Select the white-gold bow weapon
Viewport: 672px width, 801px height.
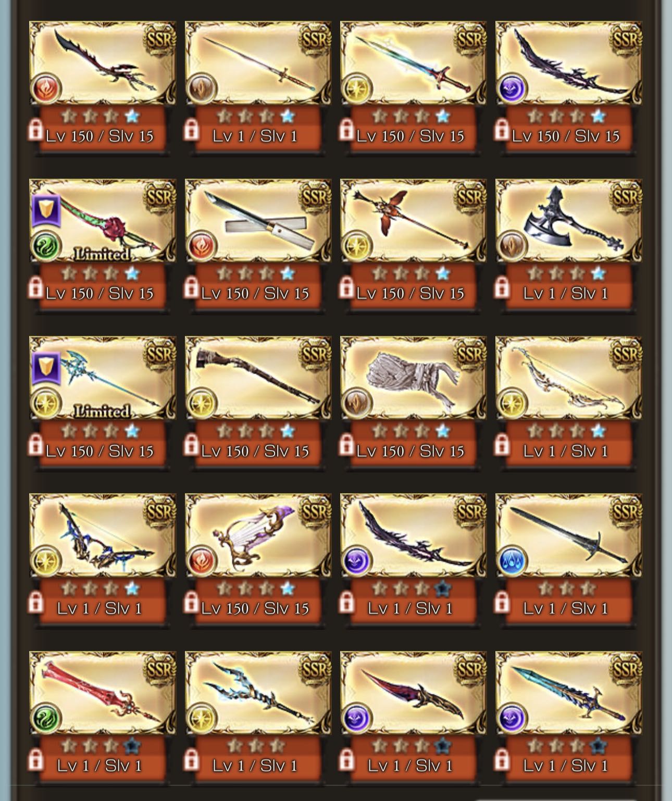(x=568, y=378)
